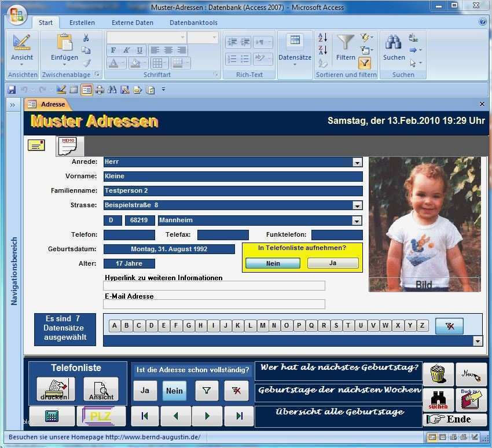Expand the Strasse dropdown list
The height and width of the screenshot is (448, 492).
pos(358,205)
